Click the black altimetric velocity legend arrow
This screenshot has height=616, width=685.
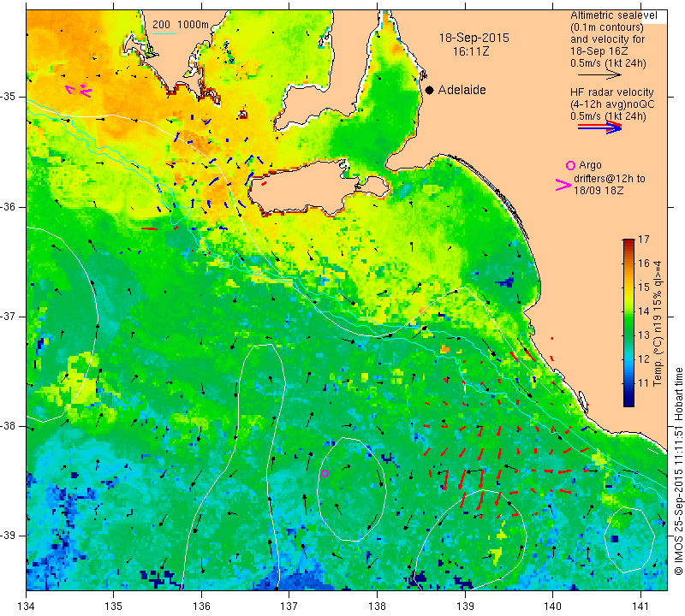coord(599,75)
